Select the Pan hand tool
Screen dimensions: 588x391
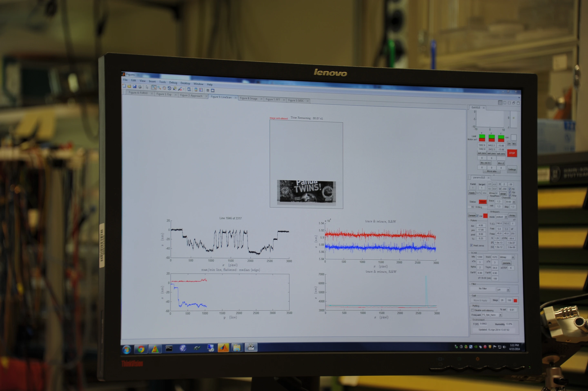click(x=164, y=88)
